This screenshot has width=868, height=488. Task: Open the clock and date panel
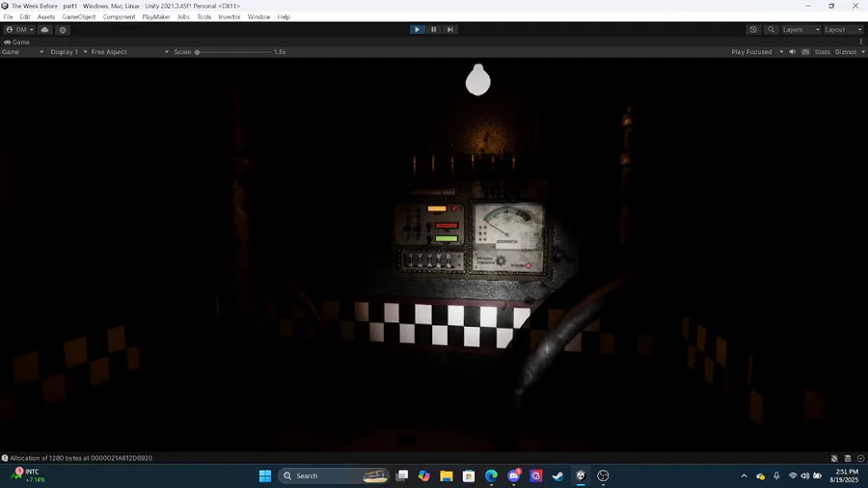point(844,475)
